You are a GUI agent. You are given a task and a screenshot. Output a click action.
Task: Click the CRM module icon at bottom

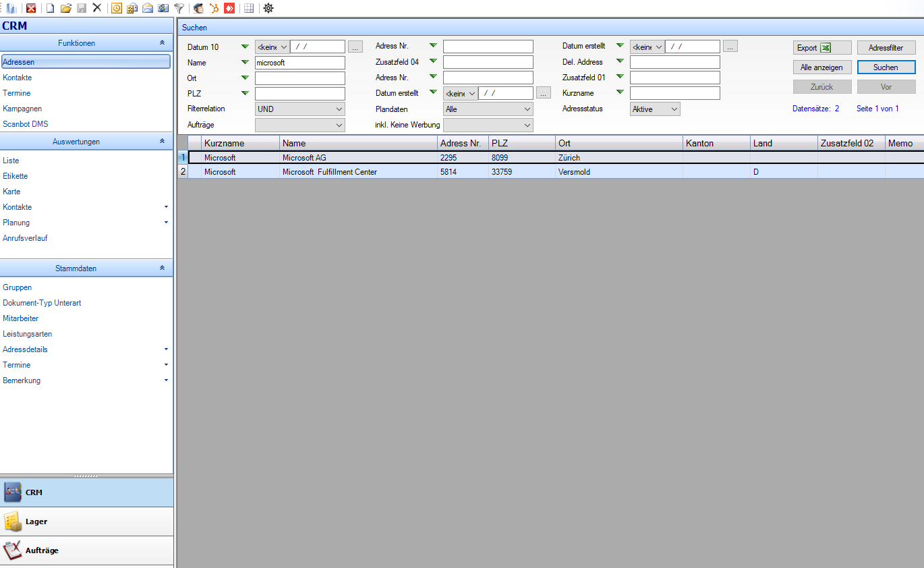[x=13, y=492]
